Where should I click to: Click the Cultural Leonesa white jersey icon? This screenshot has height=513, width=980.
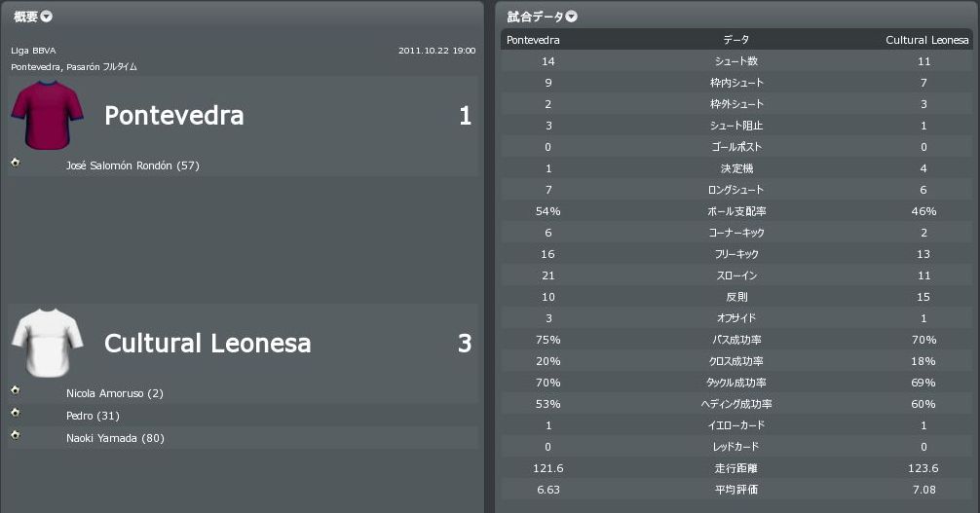tap(41, 343)
